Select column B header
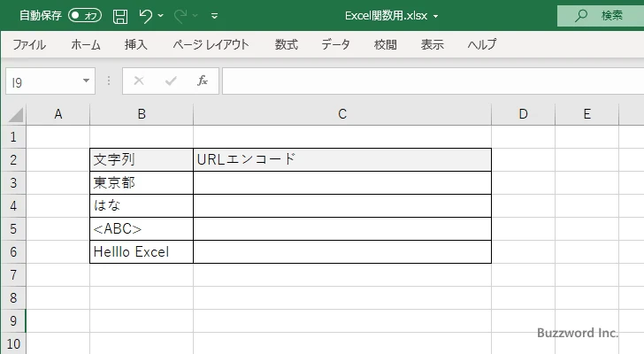Image resolution: width=644 pixels, height=354 pixels. pyautogui.click(x=142, y=114)
